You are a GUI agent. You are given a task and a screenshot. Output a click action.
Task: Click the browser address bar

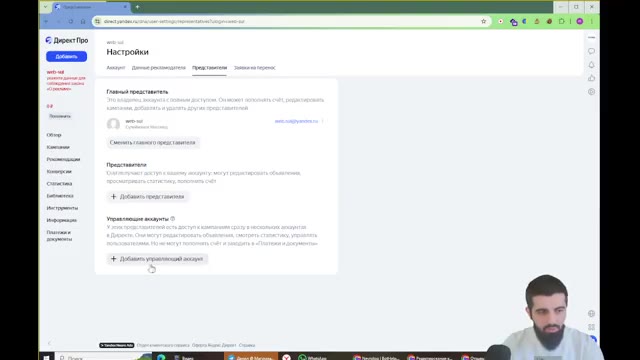[x=286, y=21]
